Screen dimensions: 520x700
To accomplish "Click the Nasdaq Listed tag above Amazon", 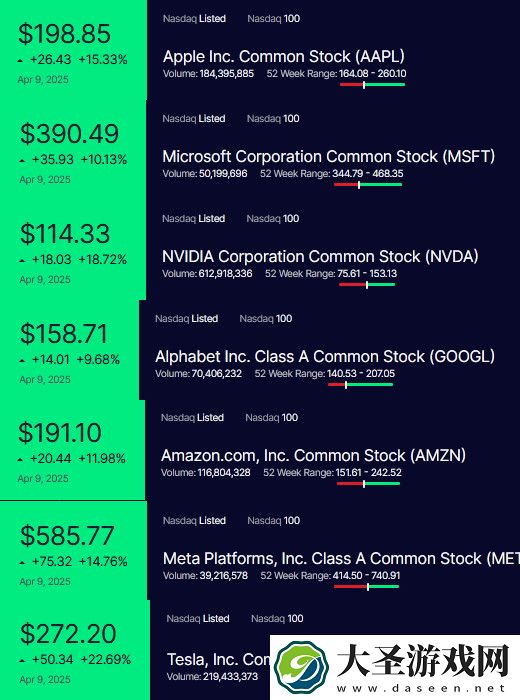I will point(192,418).
